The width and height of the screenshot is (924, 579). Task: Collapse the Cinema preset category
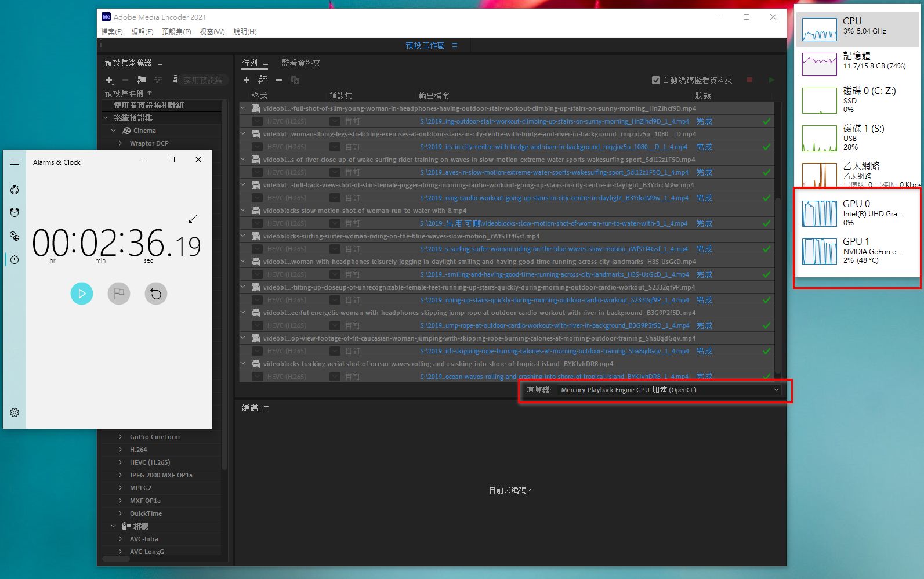click(x=114, y=131)
